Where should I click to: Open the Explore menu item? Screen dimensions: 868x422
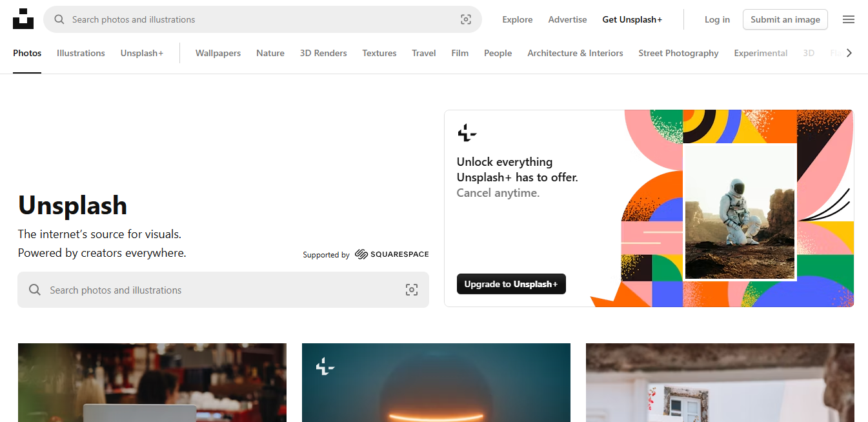click(517, 19)
